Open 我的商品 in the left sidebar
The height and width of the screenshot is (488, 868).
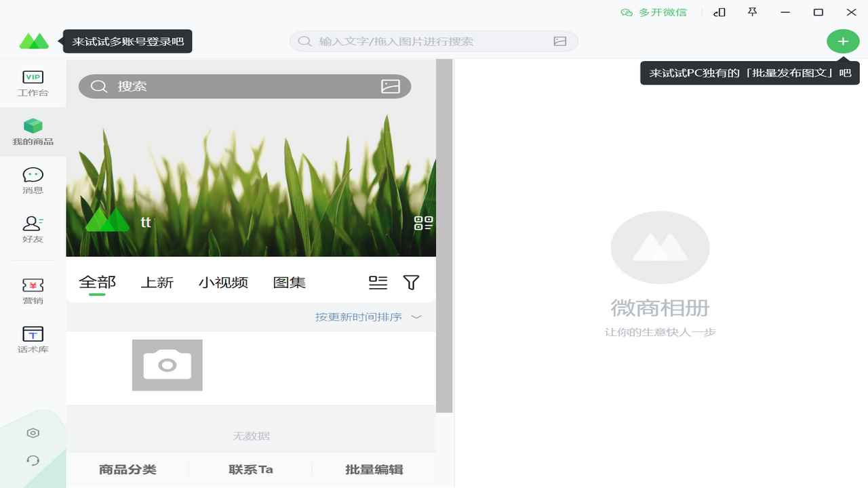[x=33, y=133]
